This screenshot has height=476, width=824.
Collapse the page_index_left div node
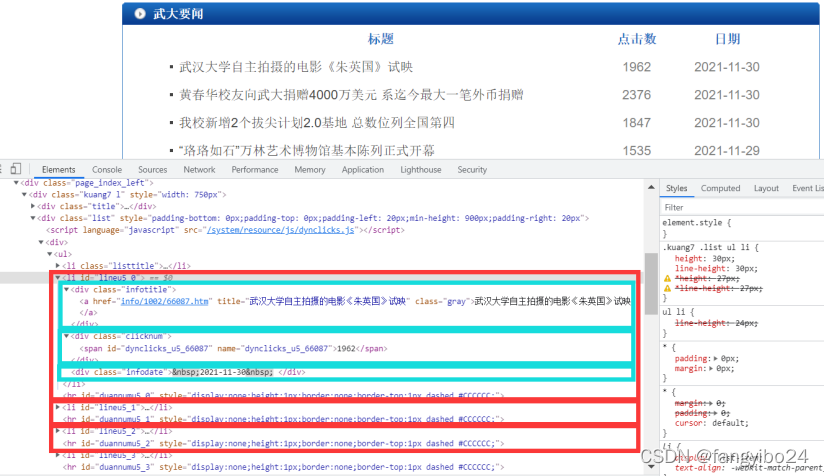point(16,183)
